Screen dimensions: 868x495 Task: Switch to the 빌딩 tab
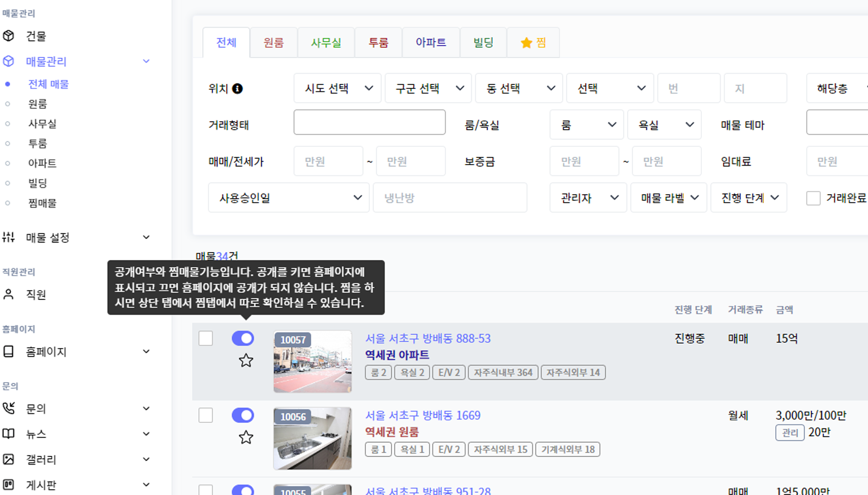(x=483, y=42)
